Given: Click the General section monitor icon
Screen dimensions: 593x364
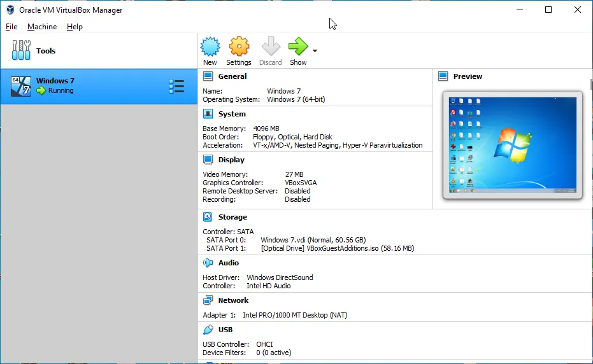Looking at the screenshot, I should tap(208, 76).
